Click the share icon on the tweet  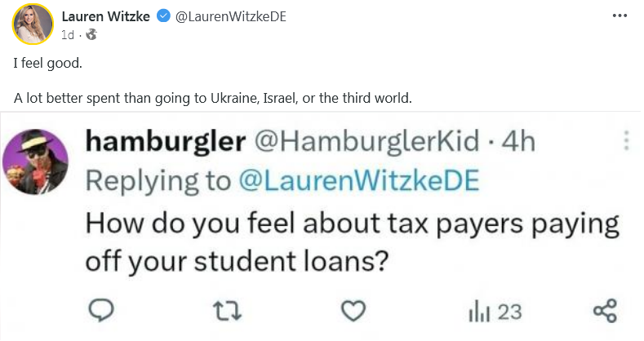tap(605, 311)
